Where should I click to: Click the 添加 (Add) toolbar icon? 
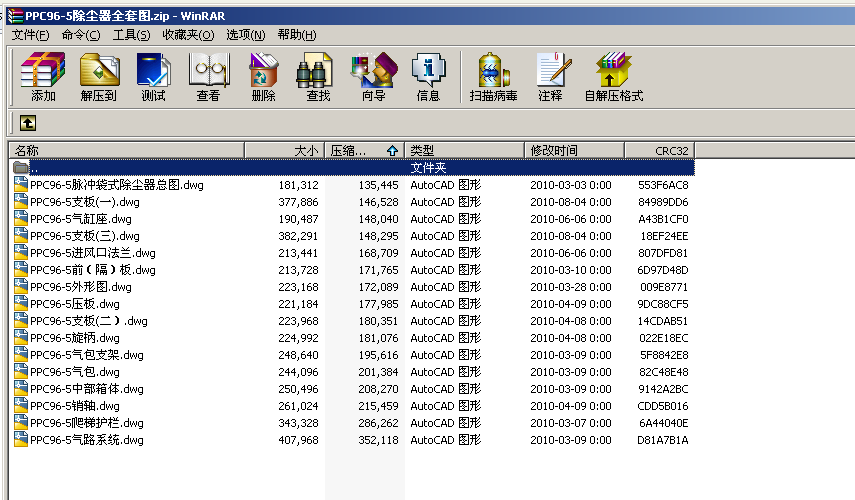click(x=43, y=77)
